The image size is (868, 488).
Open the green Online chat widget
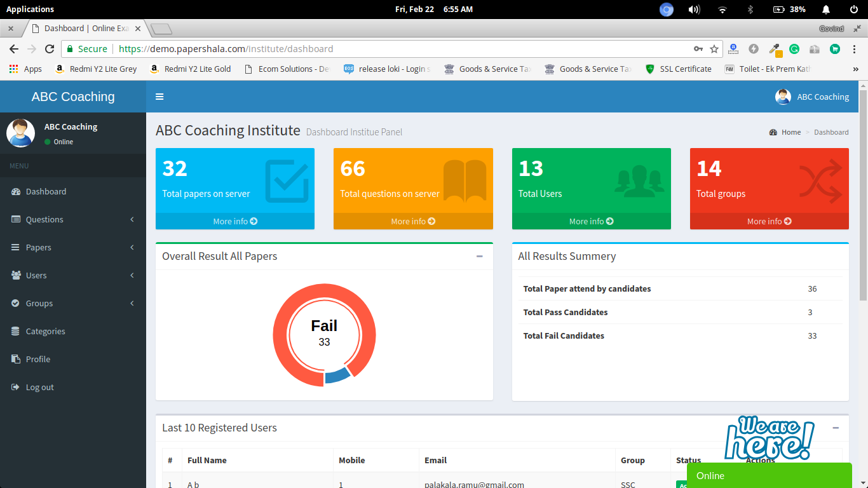(770, 475)
